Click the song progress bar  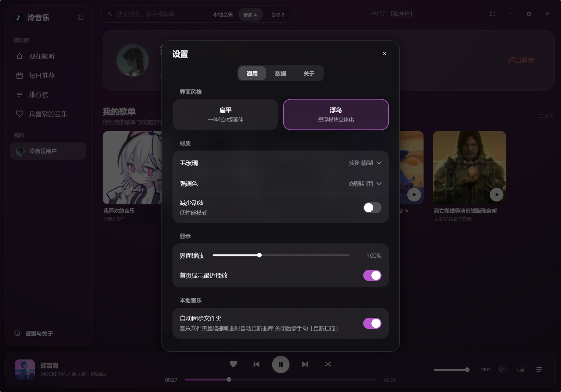280,380
